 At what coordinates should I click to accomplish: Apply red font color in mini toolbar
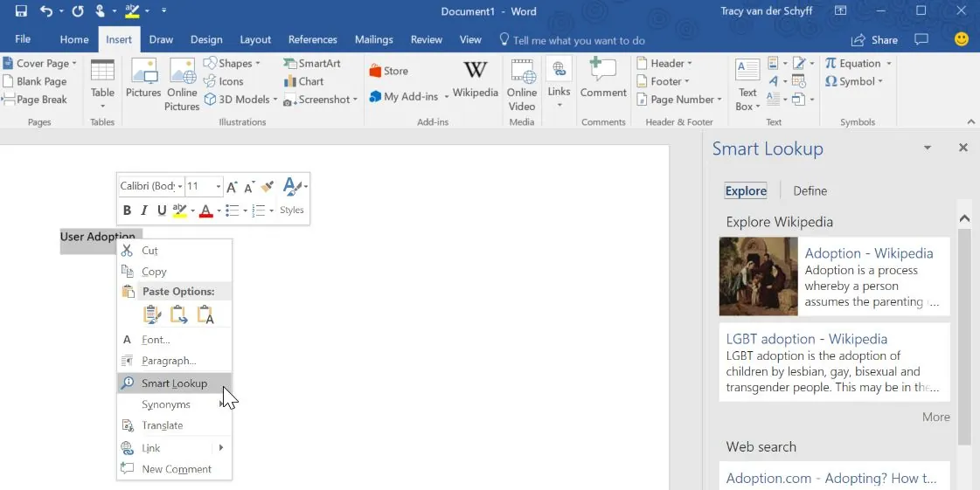205,211
